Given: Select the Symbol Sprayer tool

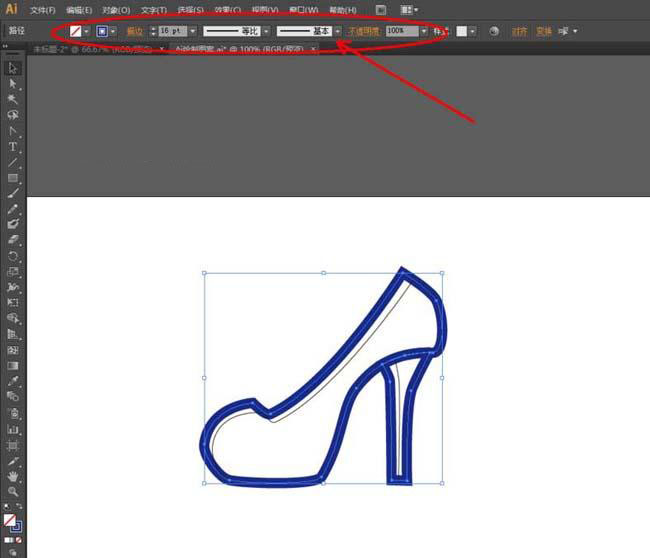Looking at the screenshot, I should 12,413.
